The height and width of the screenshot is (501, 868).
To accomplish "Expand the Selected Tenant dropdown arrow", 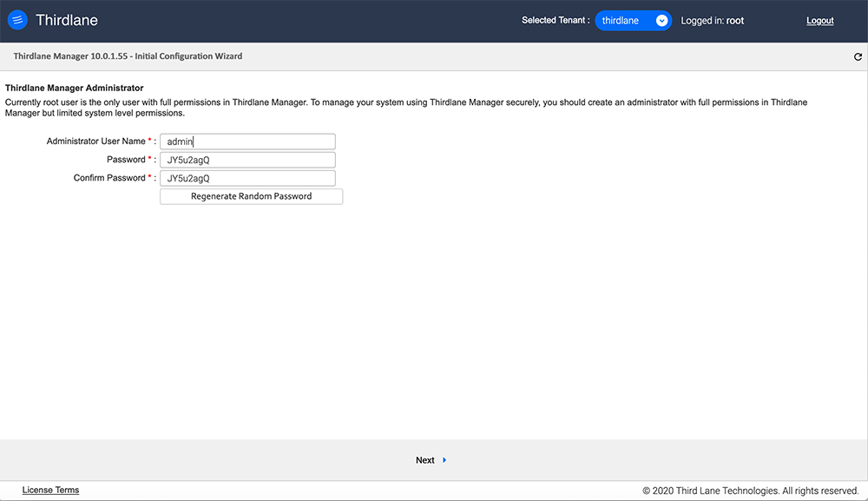I will [x=661, y=21].
